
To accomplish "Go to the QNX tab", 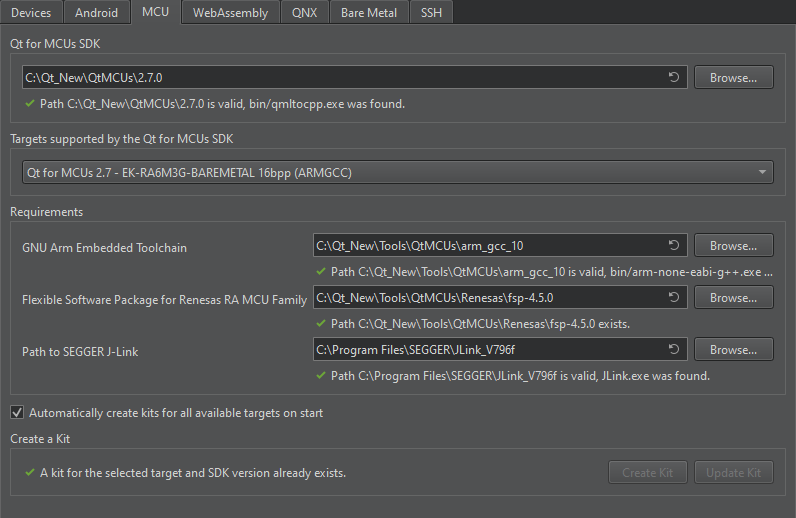I will (x=305, y=13).
